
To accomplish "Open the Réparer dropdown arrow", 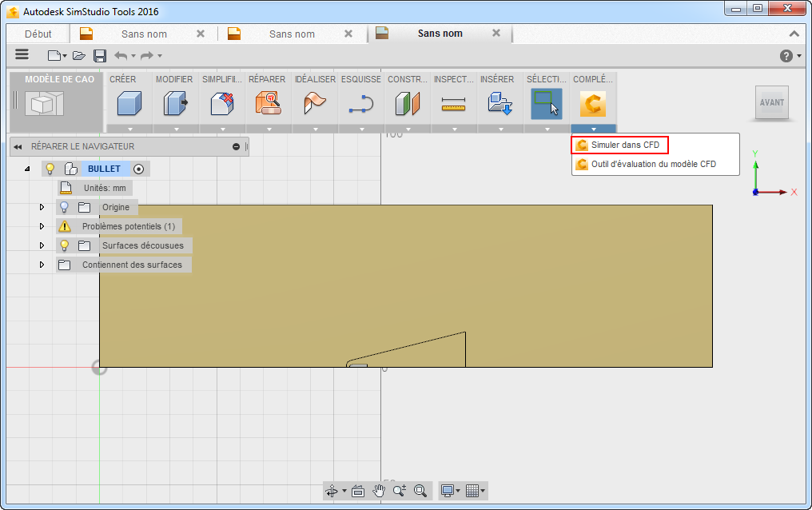I will pos(269,129).
